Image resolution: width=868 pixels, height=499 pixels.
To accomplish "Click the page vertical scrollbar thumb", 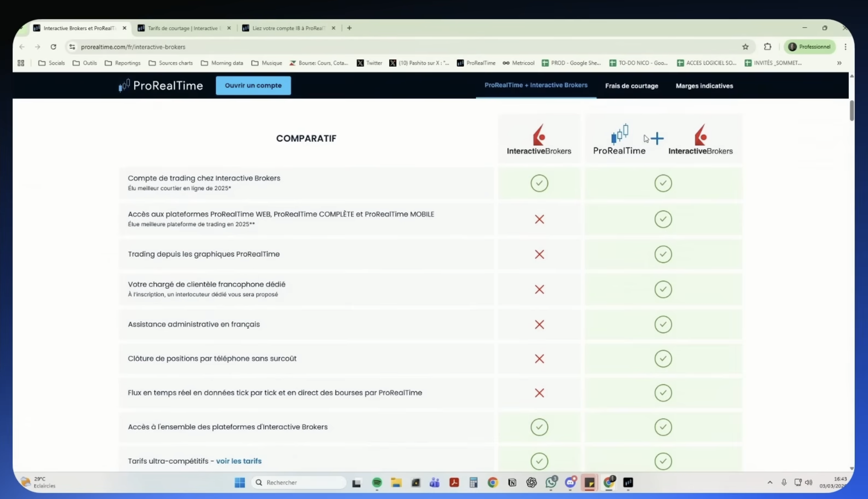I will (851, 111).
